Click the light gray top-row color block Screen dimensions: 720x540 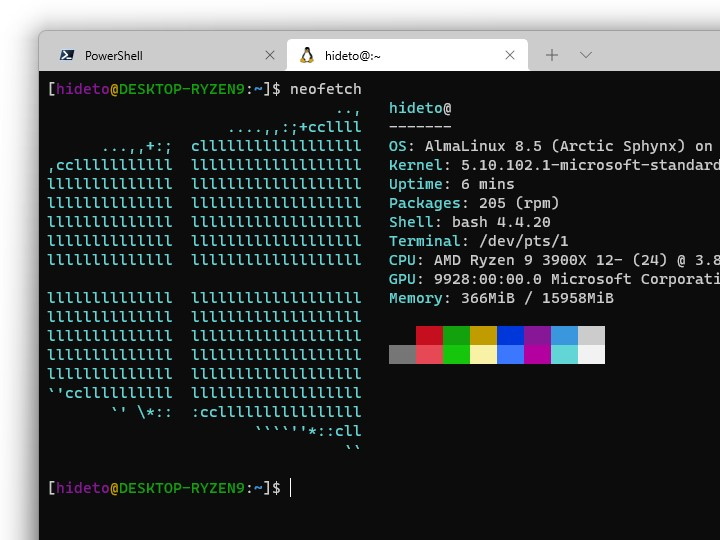[591, 335]
